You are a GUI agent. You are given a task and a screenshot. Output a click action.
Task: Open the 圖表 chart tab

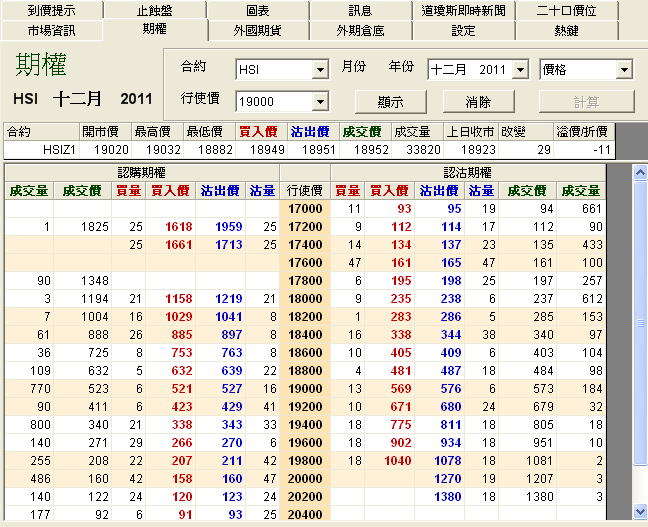257,11
